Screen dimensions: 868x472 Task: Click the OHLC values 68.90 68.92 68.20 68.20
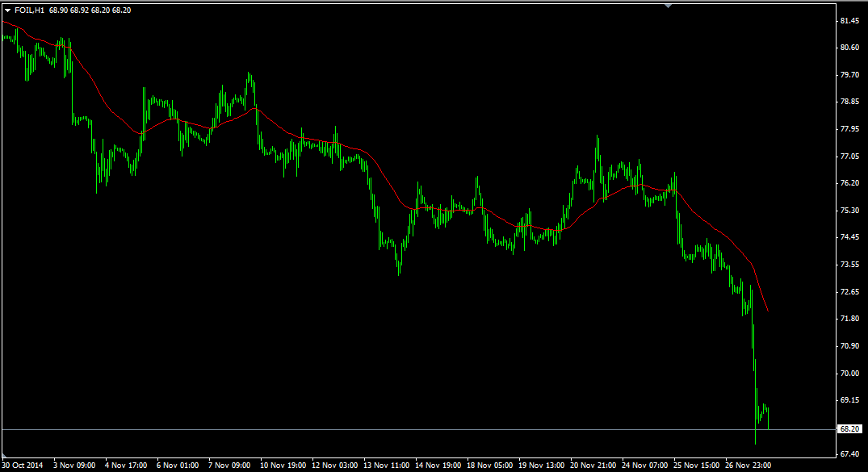click(90, 10)
